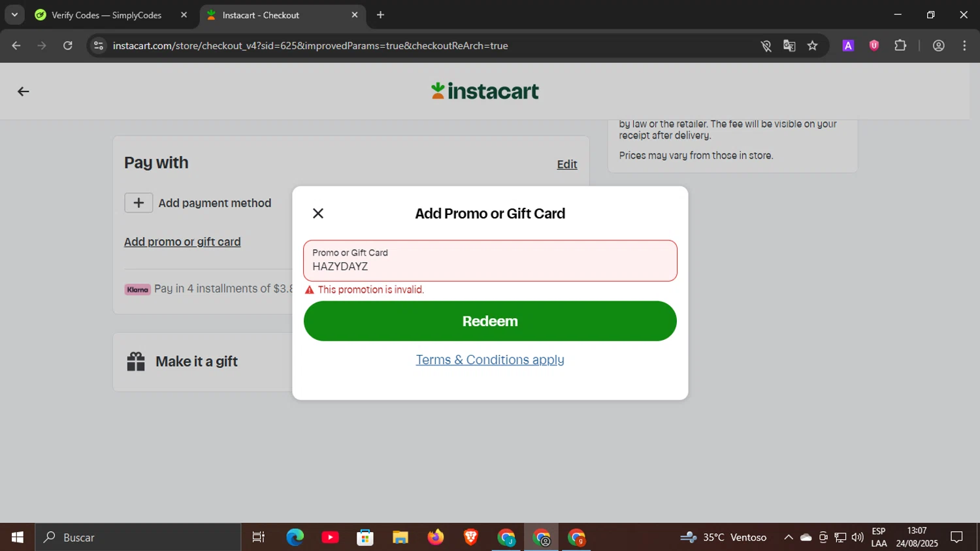Close the Add Promo or Gift Card dialog
Viewport: 980px width, 551px height.
pos(318,213)
